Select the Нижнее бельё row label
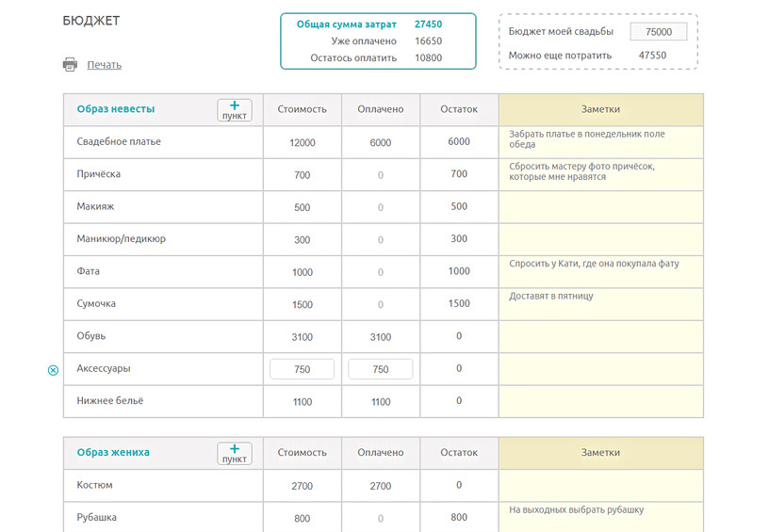769x532 pixels. [x=110, y=401]
